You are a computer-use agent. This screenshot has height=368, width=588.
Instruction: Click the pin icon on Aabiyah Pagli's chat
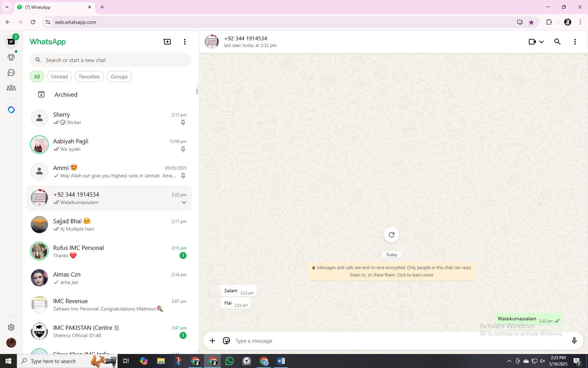(183, 149)
